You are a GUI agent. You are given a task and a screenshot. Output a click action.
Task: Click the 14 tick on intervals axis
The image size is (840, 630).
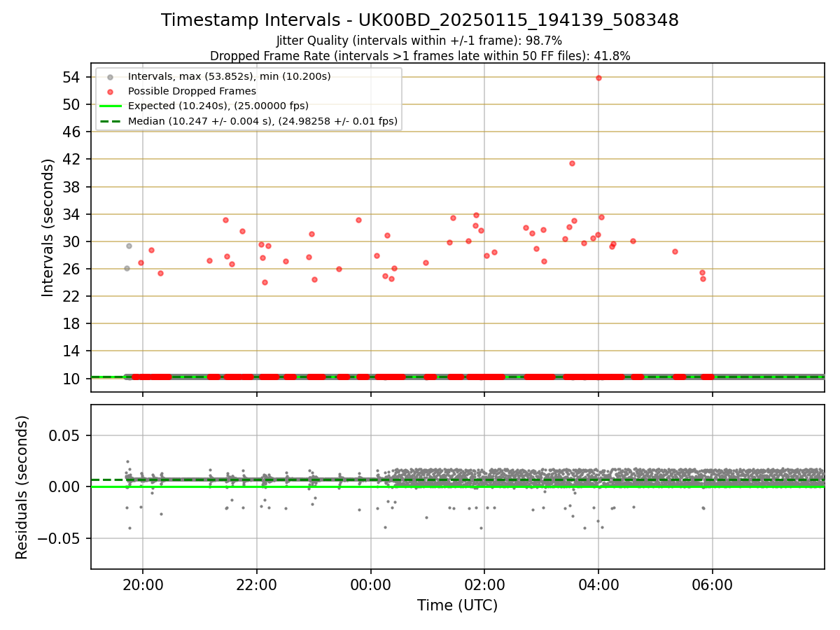click(73, 351)
